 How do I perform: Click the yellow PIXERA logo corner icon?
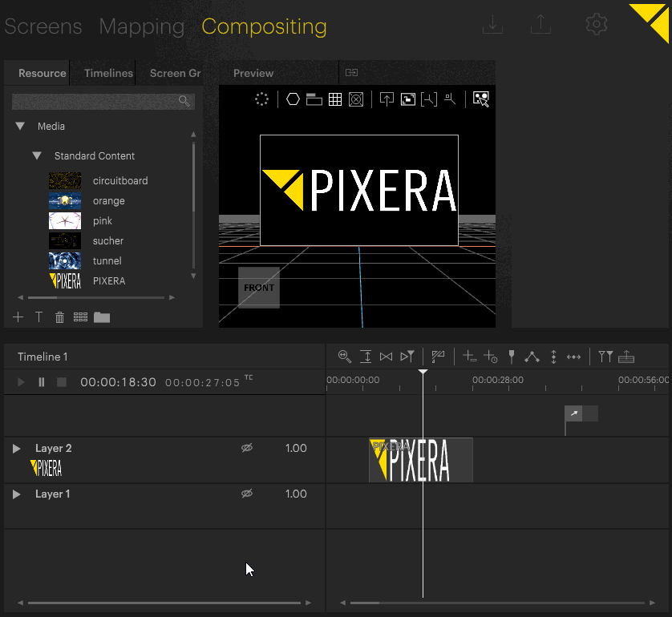point(649,23)
